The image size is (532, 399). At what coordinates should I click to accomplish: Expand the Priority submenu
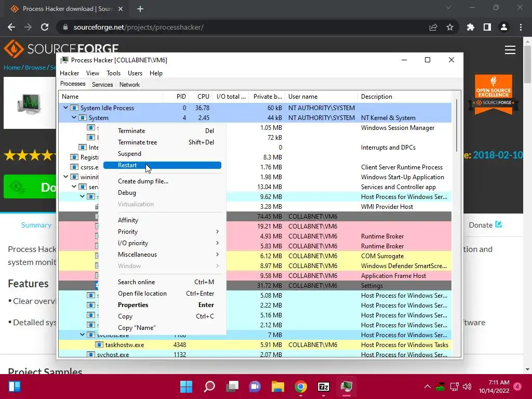[162, 231]
